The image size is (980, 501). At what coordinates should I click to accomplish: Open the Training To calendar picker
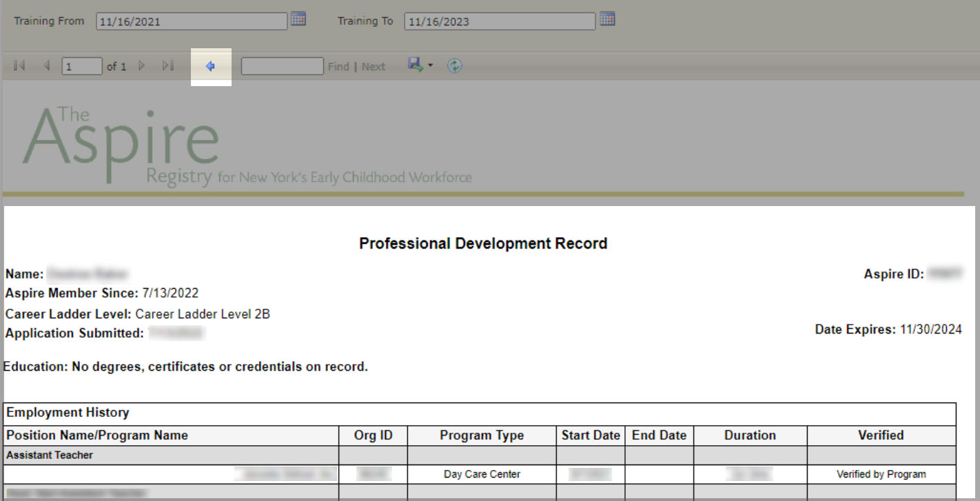606,19
